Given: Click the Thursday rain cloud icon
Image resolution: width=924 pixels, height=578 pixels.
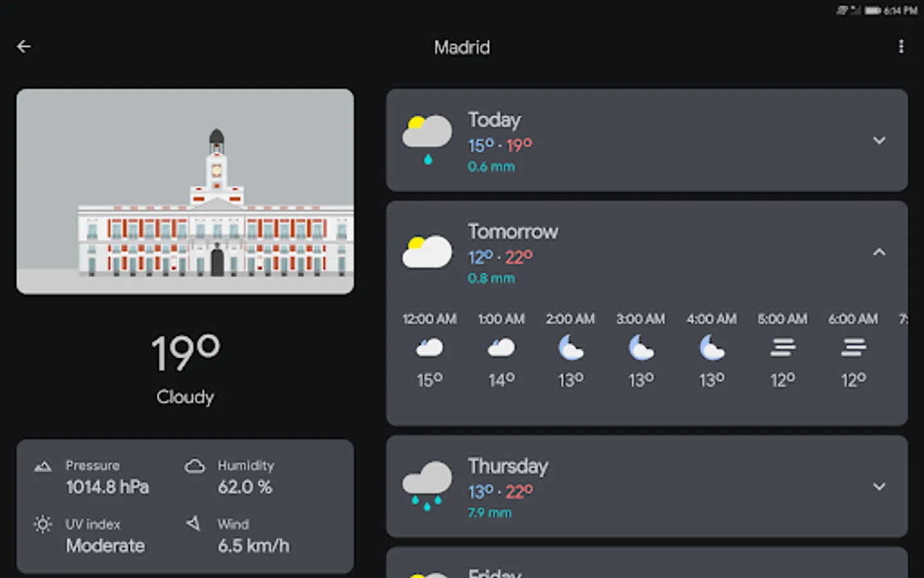Looking at the screenshot, I should [x=427, y=486].
